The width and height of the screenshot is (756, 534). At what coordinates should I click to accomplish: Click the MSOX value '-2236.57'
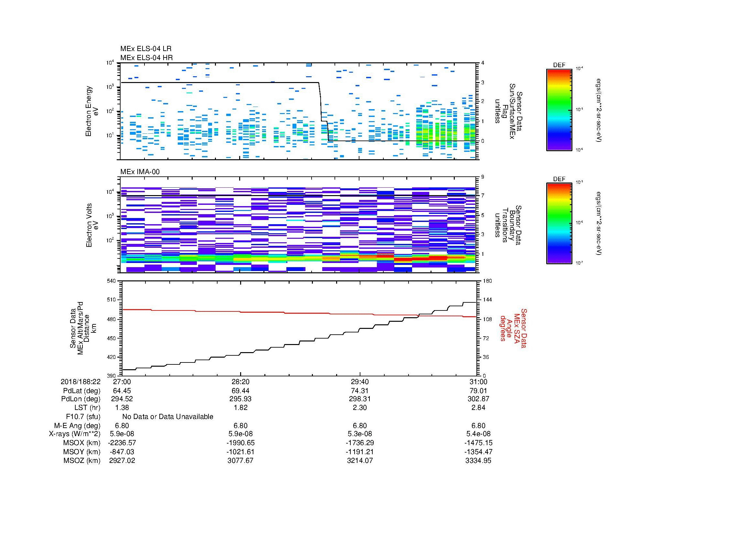(x=122, y=443)
